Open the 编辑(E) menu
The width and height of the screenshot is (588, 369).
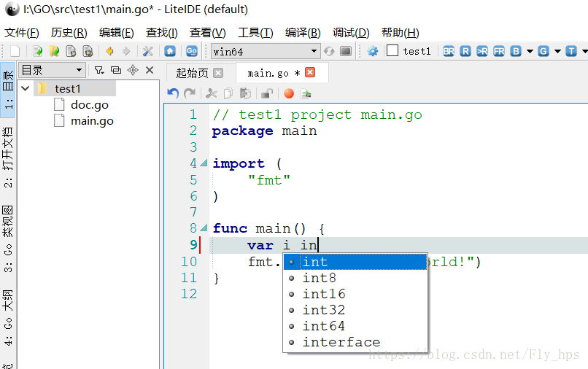[116, 33]
